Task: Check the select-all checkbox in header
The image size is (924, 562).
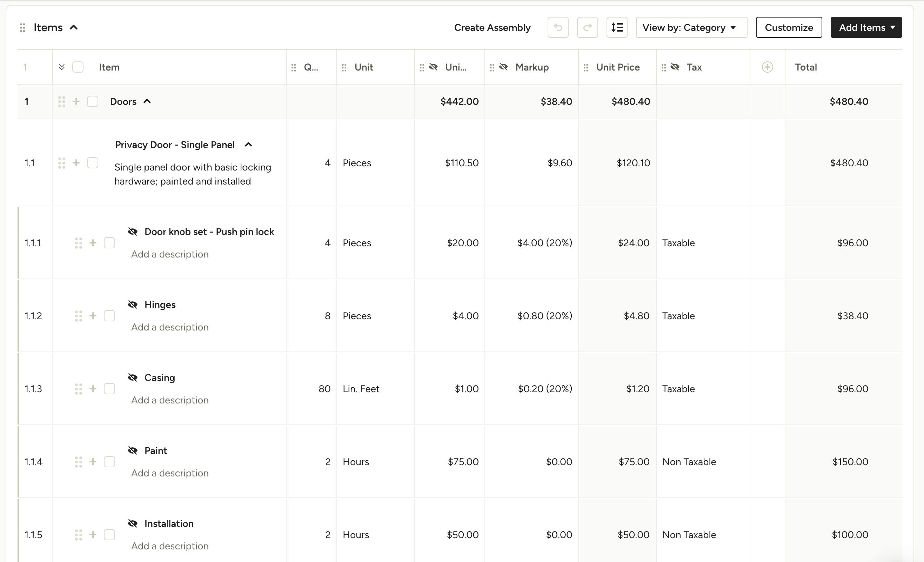Action: click(x=78, y=67)
